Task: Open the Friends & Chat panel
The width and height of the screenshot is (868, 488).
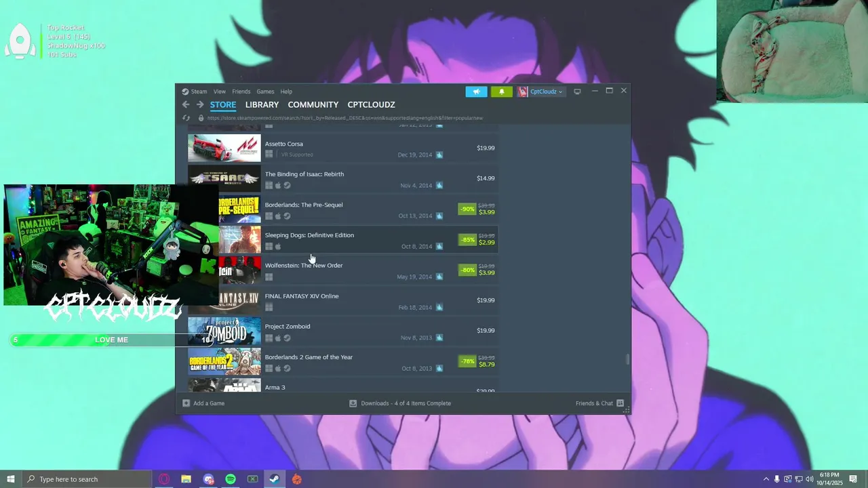Action: 599,403
